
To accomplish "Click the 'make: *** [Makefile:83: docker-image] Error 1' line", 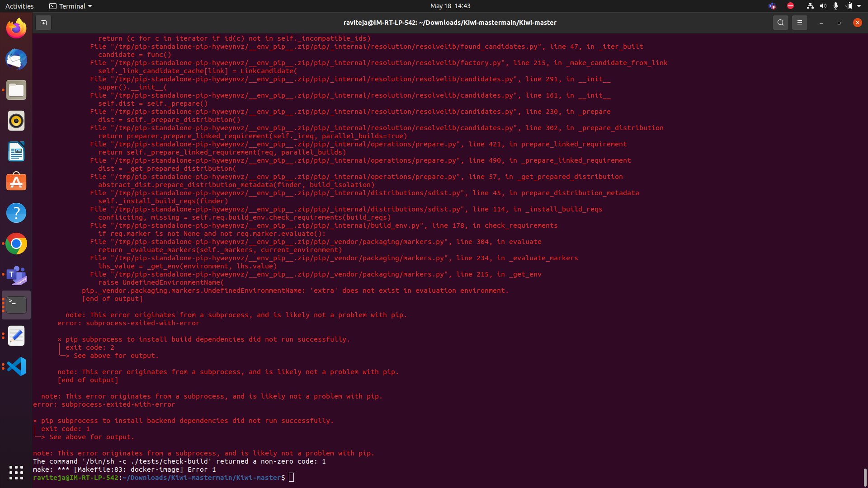I will pyautogui.click(x=124, y=469).
